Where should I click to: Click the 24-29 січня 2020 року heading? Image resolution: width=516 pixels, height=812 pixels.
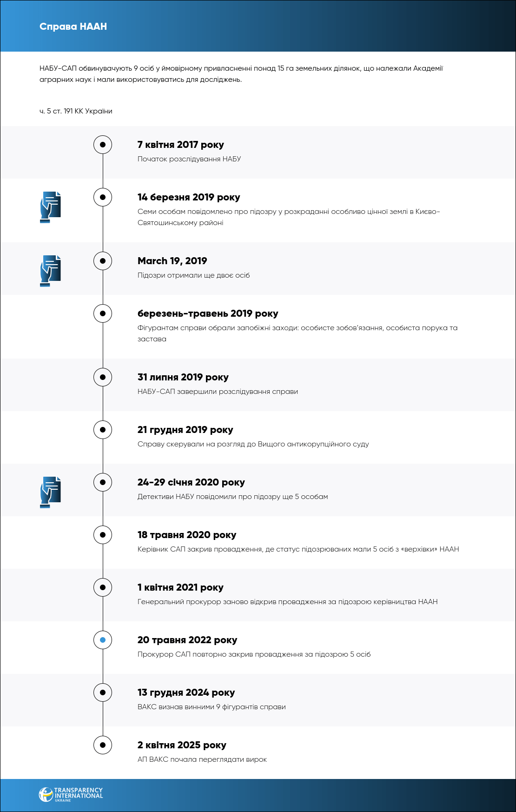(191, 482)
